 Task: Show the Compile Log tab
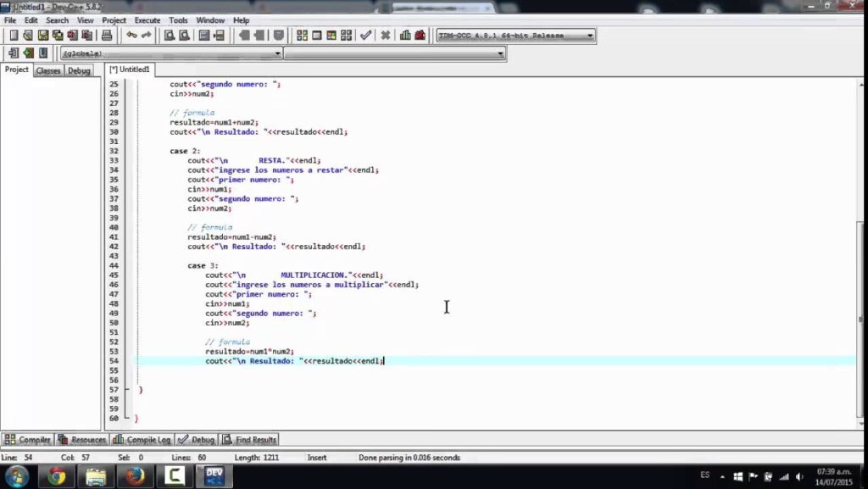(142, 440)
